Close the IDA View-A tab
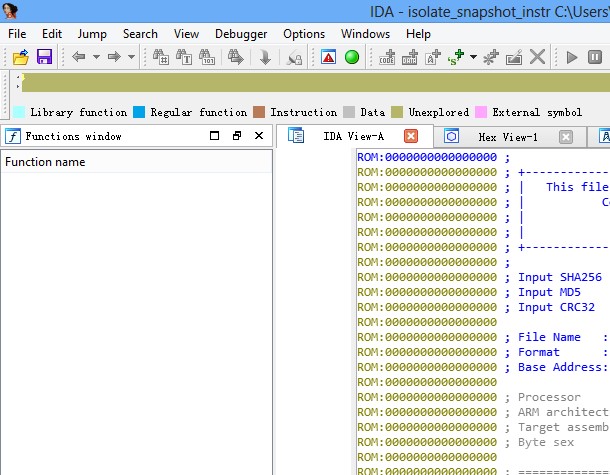 pos(411,136)
